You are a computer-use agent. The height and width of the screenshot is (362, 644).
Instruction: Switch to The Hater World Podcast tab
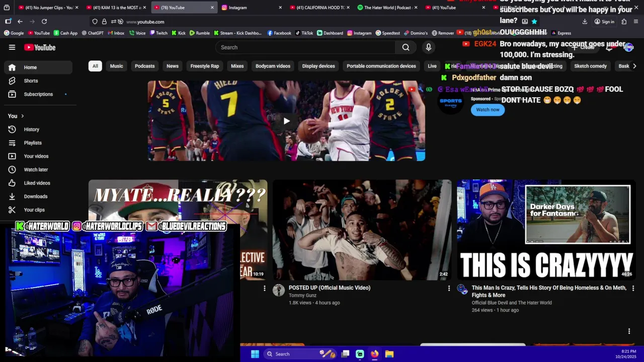point(386,8)
